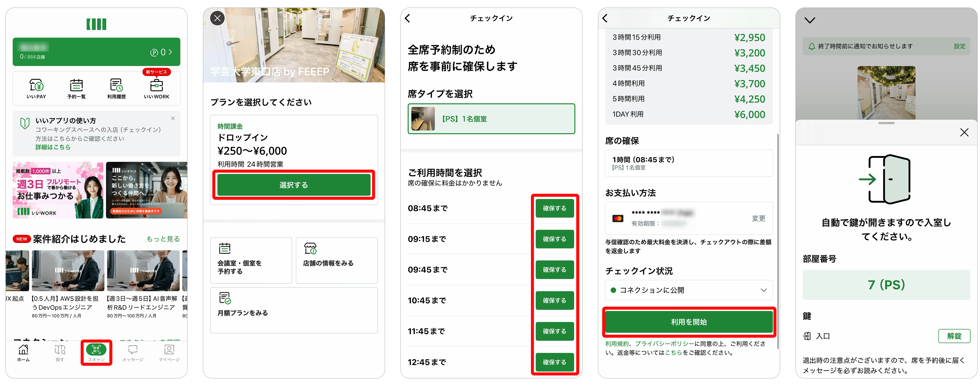Open the 1時間 (08:45まで) seat field
Image resolution: width=980 pixels, height=386 pixels.
(x=689, y=163)
